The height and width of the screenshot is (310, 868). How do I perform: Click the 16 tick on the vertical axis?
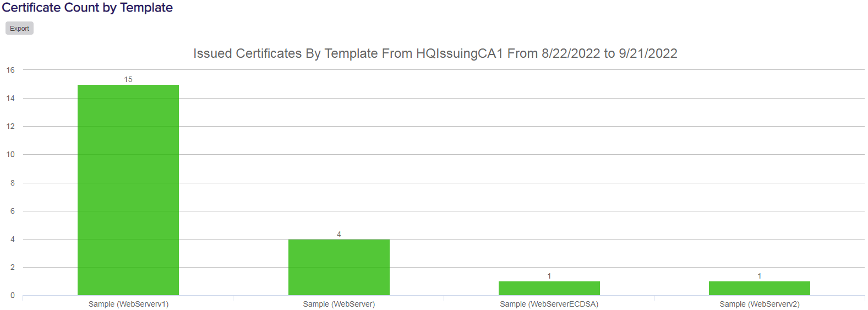[x=10, y=70]
